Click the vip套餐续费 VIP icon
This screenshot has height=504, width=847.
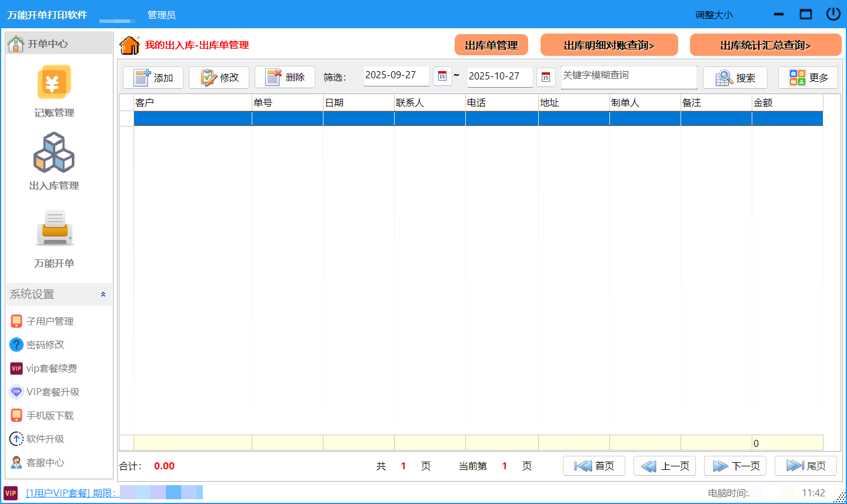point(16,368)
